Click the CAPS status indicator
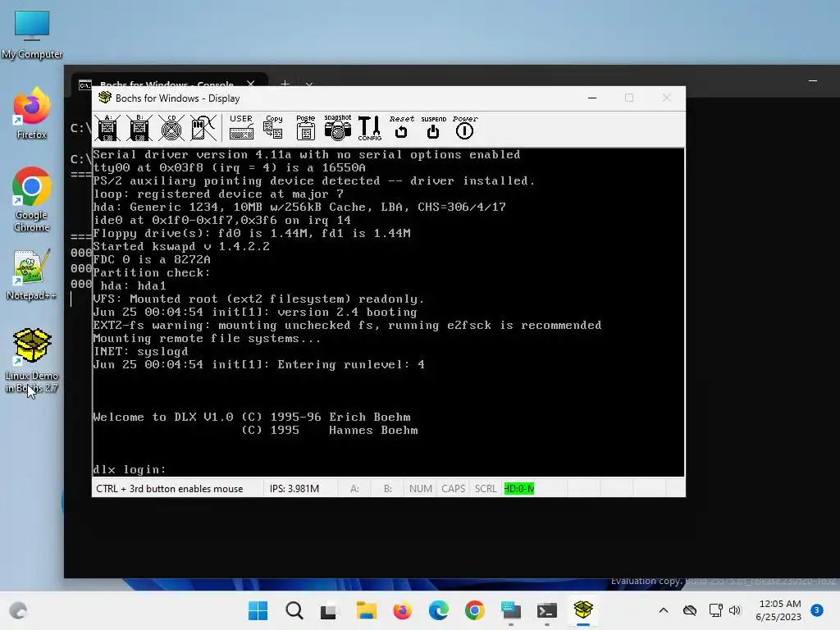The height and width of the screenshot is (630, 840). [x=453, y=489]
